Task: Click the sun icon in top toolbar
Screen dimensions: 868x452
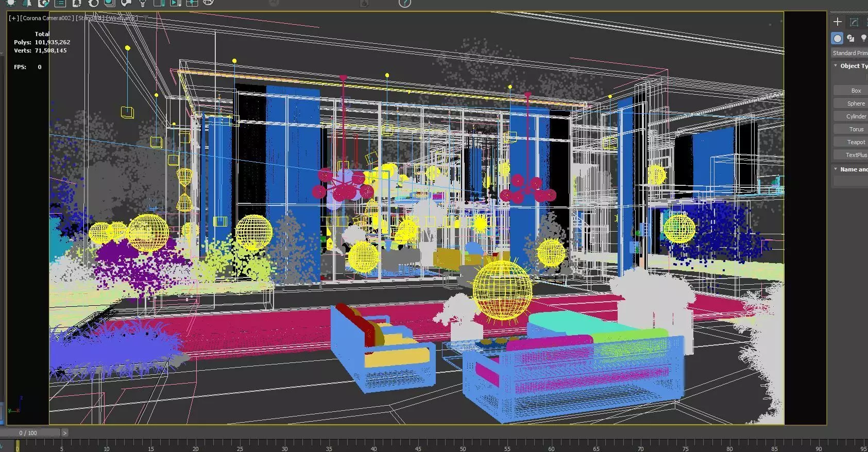Action: pyautogui.click(x=11, y=3)
